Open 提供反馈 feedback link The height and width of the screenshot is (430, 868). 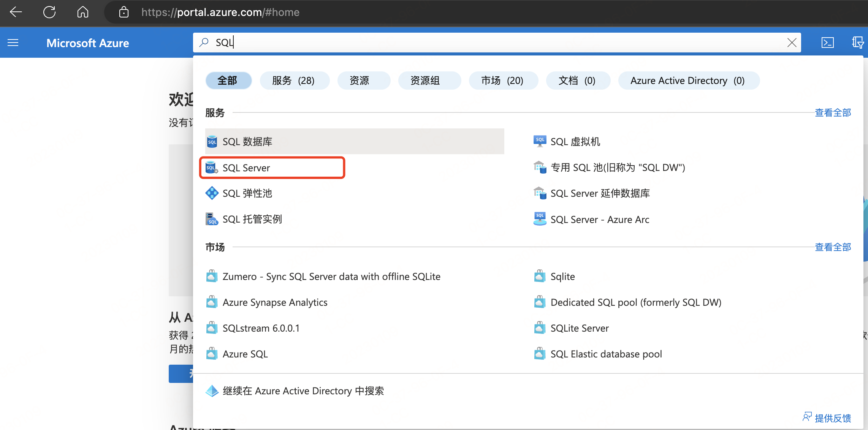click(833, 418)
